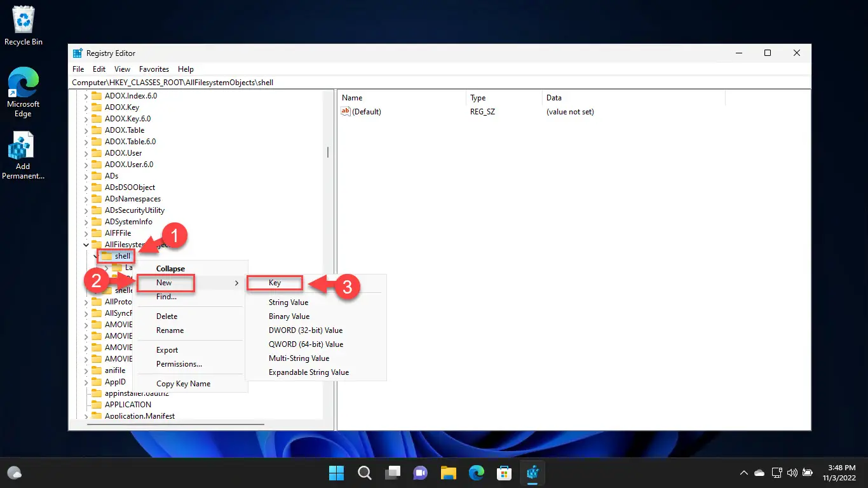Image resolution: width=868 pixels, height=488 pixels.
Task: Expand the ADsNamespaces key
Action: (86, 199)
